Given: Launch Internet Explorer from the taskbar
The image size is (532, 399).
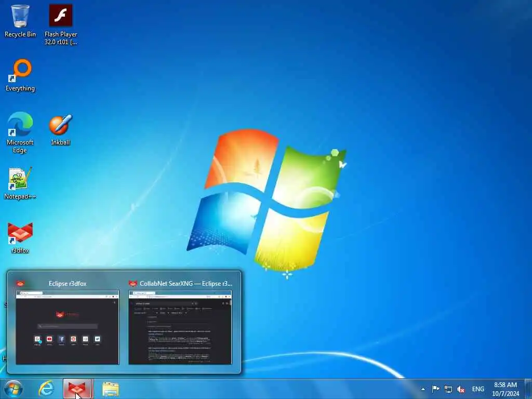Looking at the screenshot, I should (x=46, y=389).
